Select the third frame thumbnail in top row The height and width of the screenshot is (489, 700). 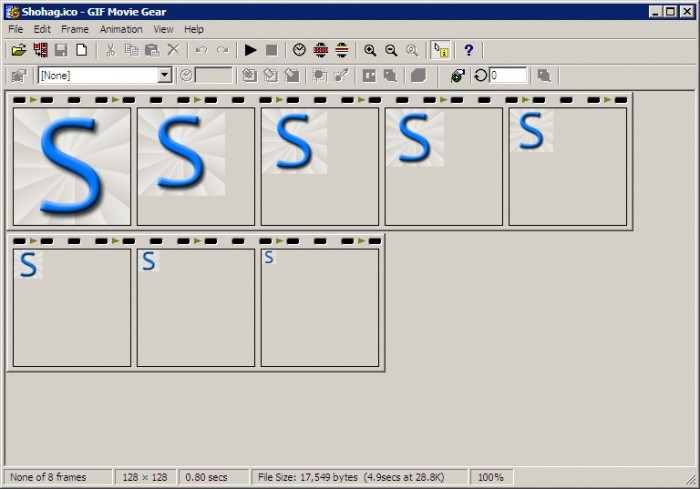[x=320, y=166]
